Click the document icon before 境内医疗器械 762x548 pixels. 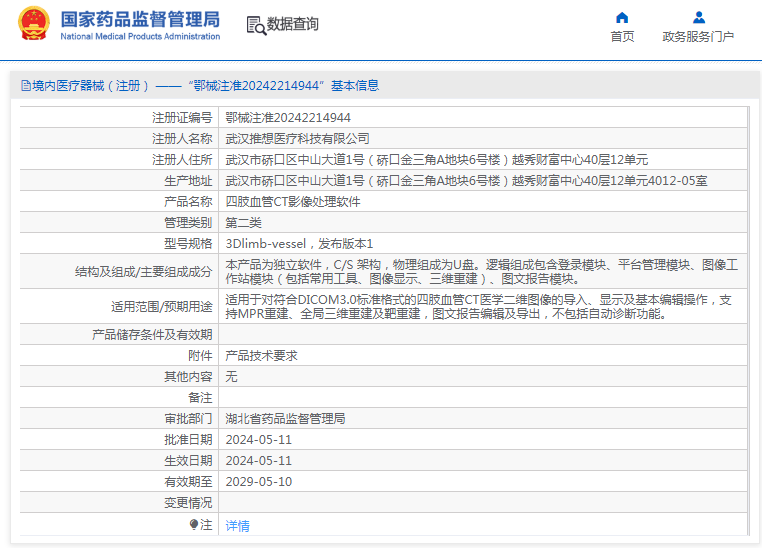[26, 86]
